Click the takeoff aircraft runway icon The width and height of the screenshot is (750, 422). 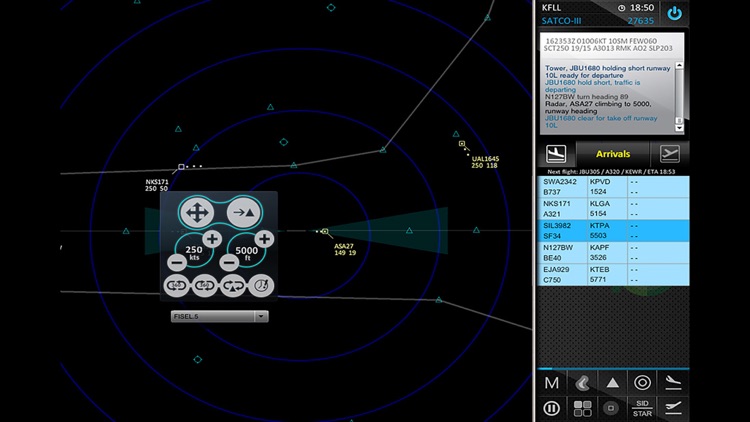[x=673, y=408]
